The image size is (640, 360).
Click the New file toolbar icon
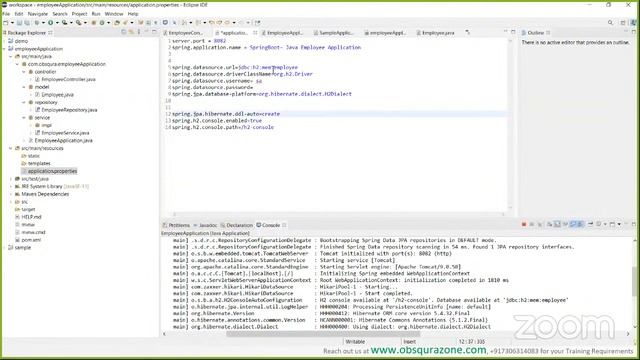tap(6, 23)
